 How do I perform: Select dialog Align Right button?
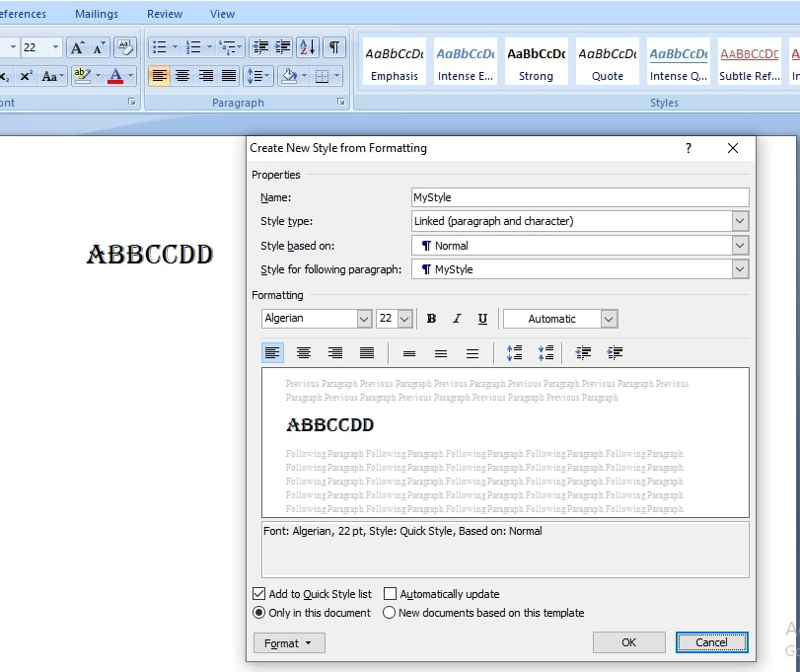coord(335,353)
